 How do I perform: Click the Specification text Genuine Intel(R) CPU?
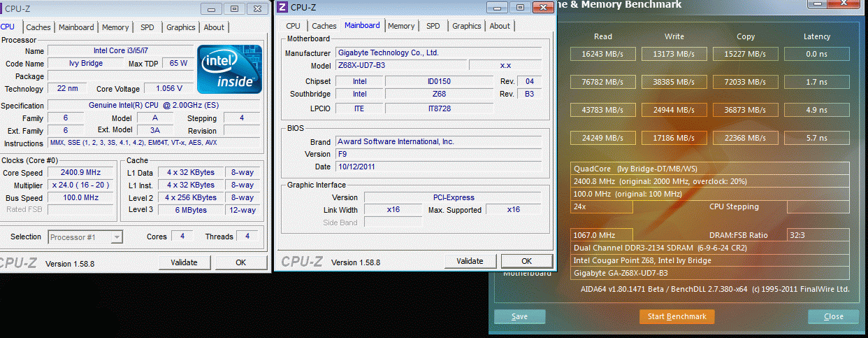point(155,106)
